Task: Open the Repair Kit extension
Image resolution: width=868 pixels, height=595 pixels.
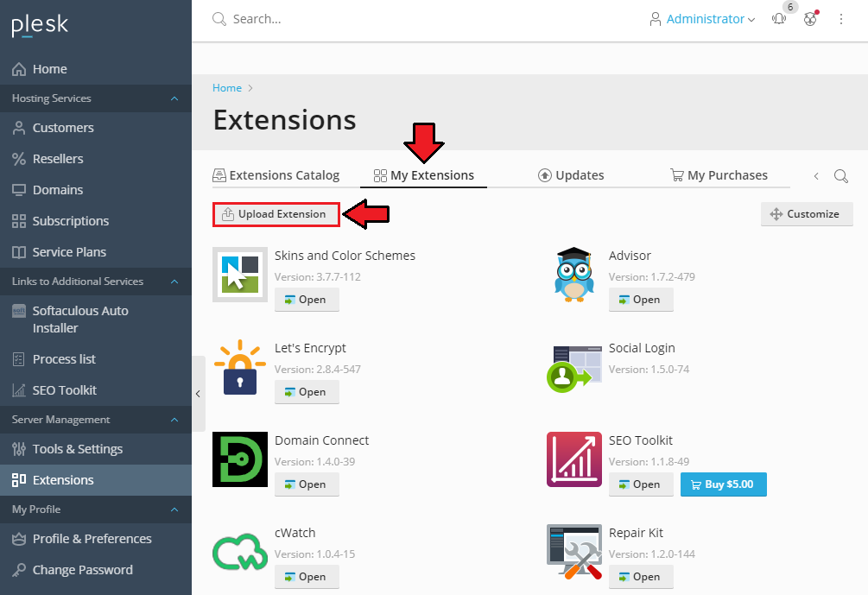Action: point(641,577)
